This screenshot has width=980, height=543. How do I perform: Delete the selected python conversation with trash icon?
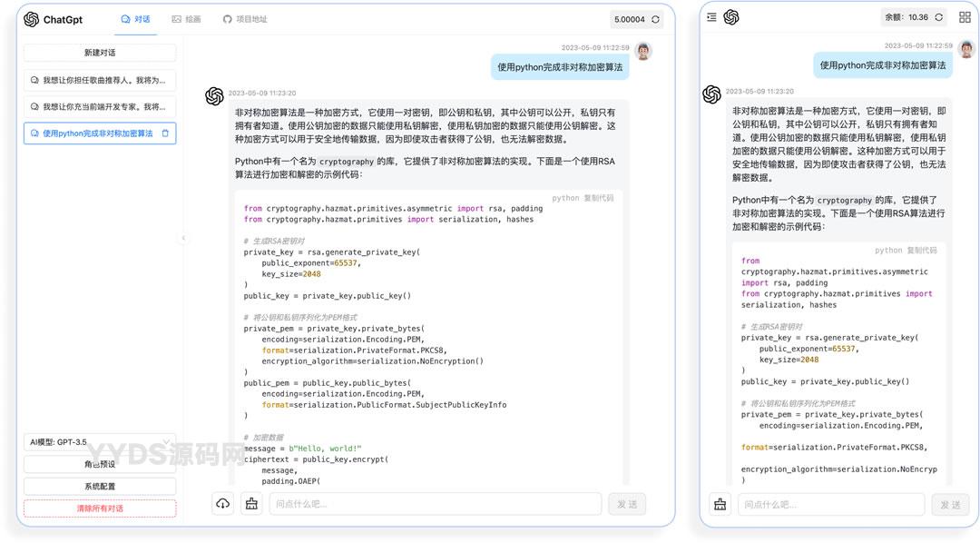point(165,133)
